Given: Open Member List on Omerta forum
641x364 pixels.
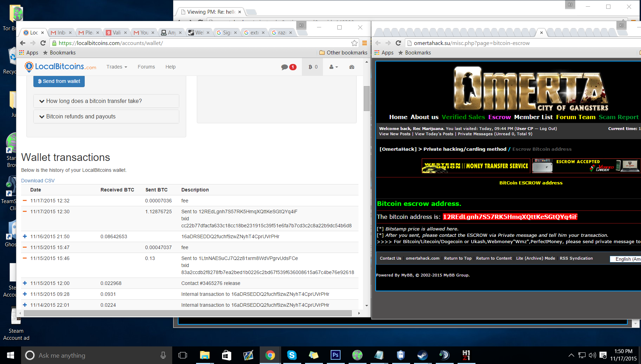Looking at the screenshot, I should [x=533, y=117].
